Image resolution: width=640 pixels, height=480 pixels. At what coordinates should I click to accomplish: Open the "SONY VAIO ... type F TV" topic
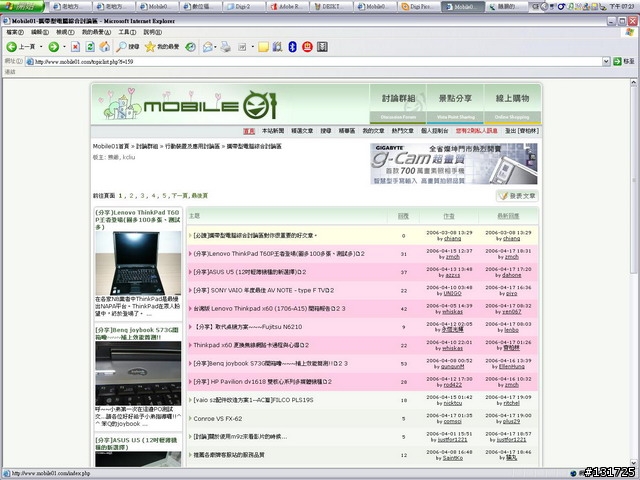[263, 290]
